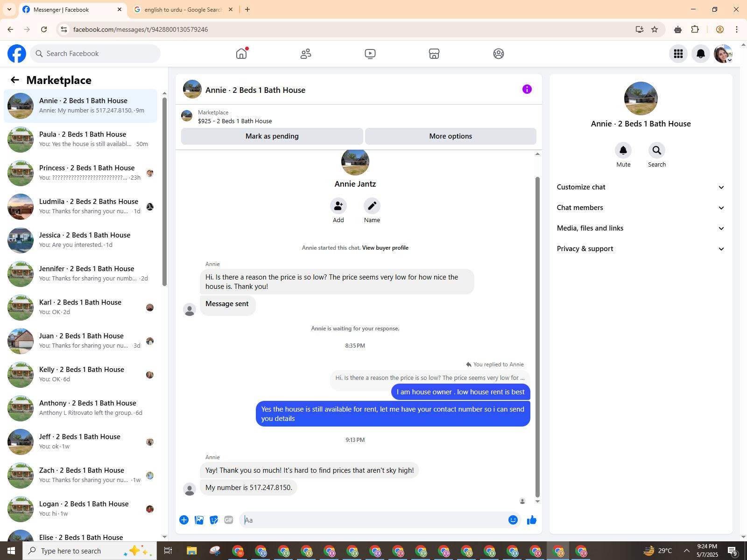Expand Media, files and links section

(x=641, y=228)
